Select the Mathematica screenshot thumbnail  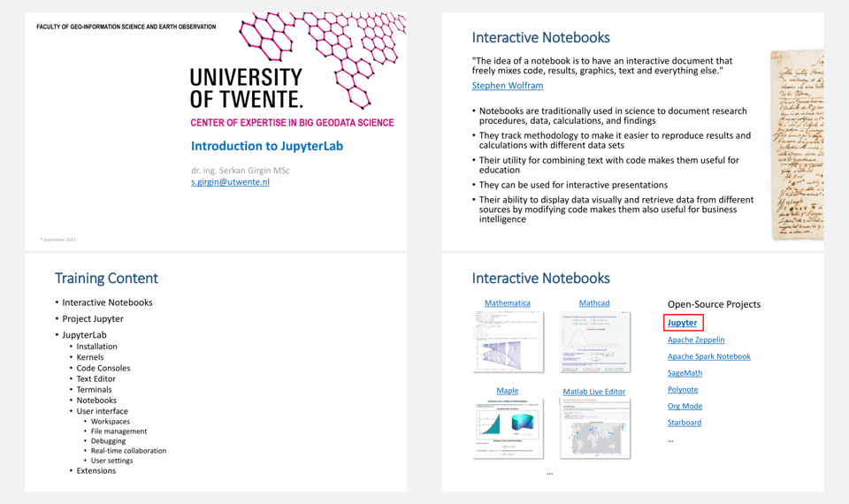point(509,341)
